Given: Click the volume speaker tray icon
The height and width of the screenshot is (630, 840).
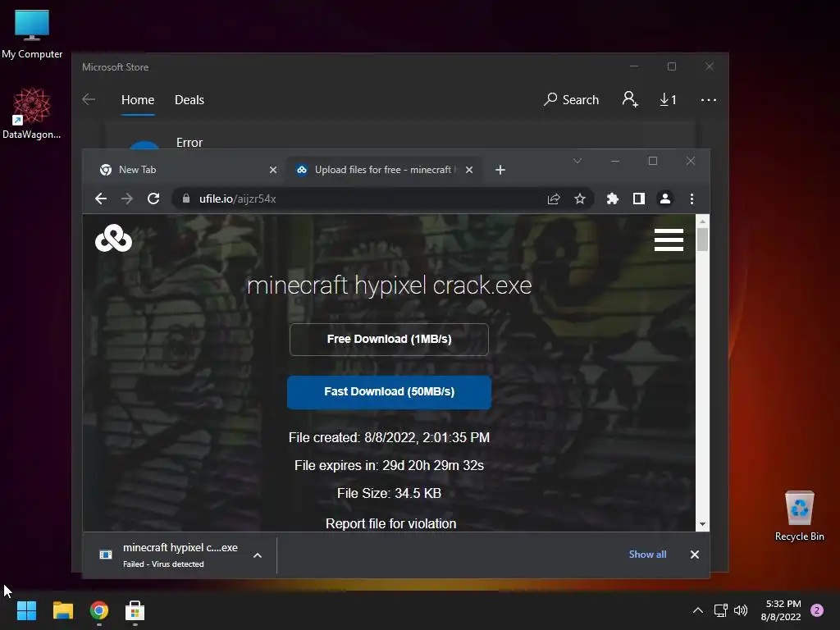Looking at the screenshot, I should 741,610.
